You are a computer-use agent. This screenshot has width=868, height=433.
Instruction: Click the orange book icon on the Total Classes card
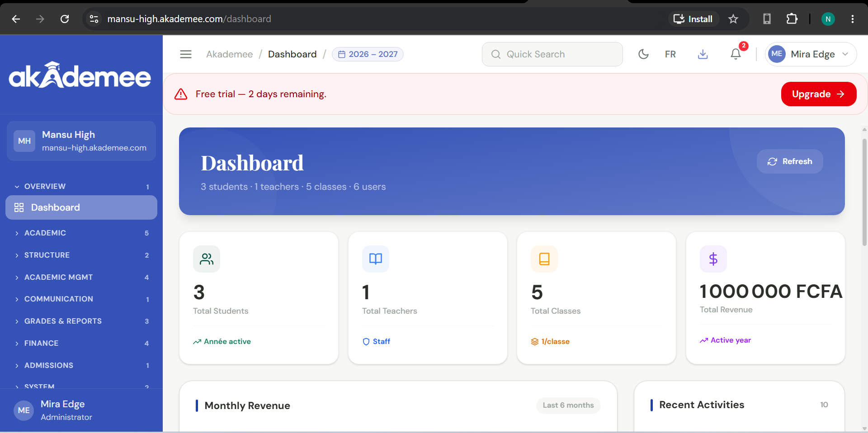pyautogui.click(x=544, y=259)
